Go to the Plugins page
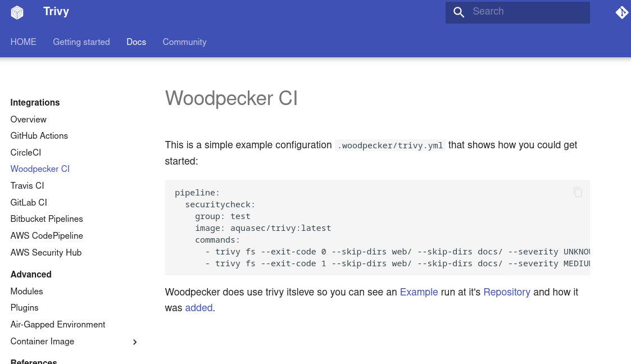 click(x=24, y=308)
